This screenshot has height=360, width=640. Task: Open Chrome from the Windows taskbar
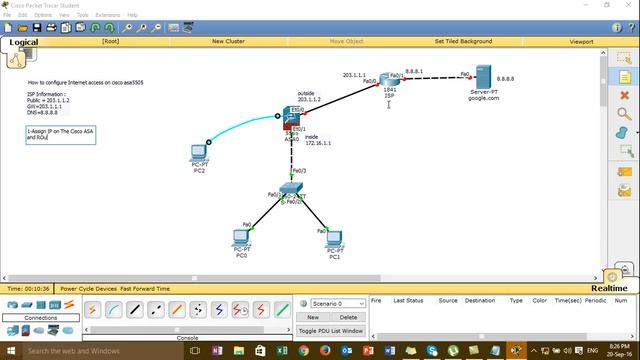point(303,351)
